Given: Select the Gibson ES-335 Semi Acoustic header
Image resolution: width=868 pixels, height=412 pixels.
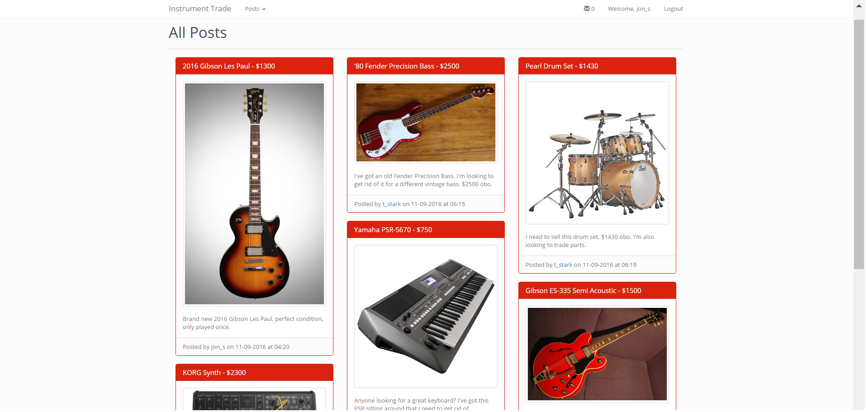Looking at the screenshot, I should (597, 291).
